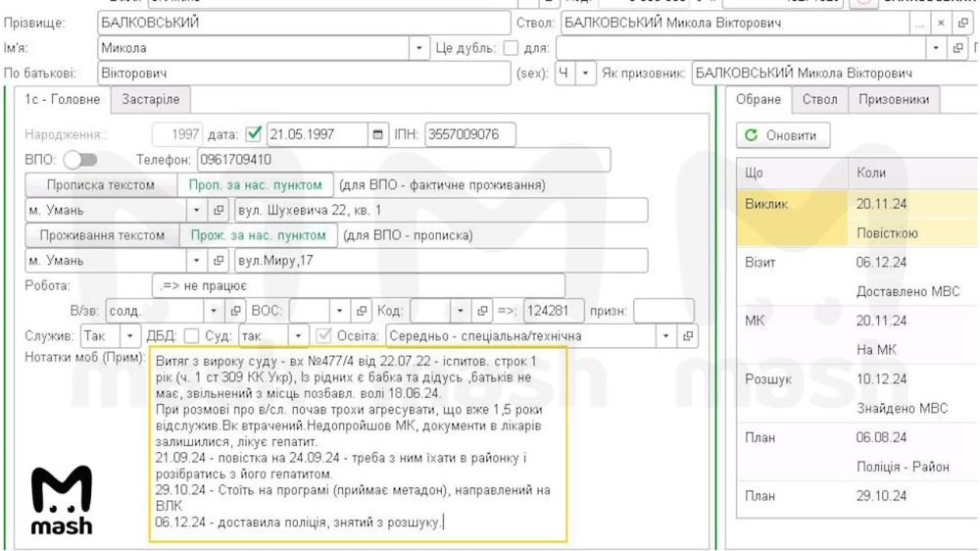Open calendar picker beside date 21.05.1997
The image size is (980, 551).
tap(377, 134)
